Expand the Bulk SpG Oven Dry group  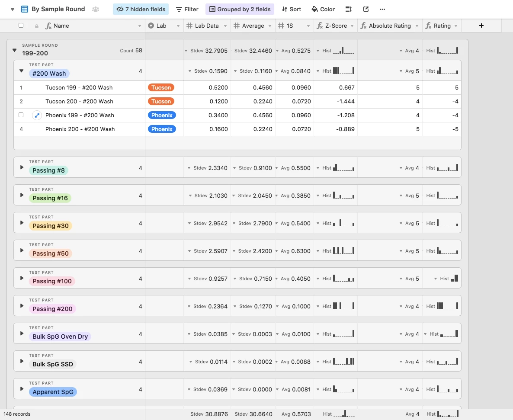[22, 333]
